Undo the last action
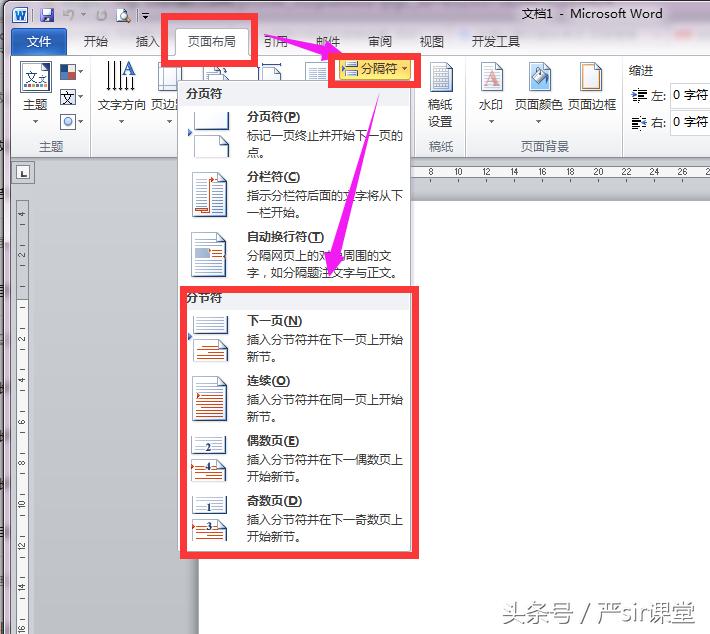This screenshot has height=634, width=710. click(x=68, y=15)
